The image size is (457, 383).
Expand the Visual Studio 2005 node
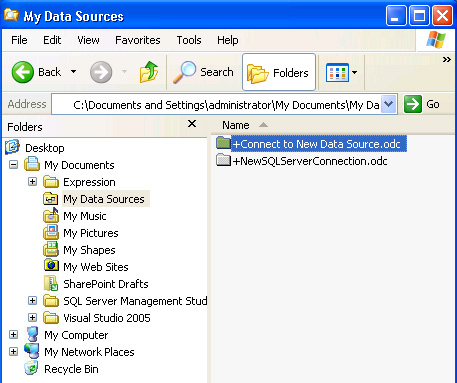click(32, 318)
